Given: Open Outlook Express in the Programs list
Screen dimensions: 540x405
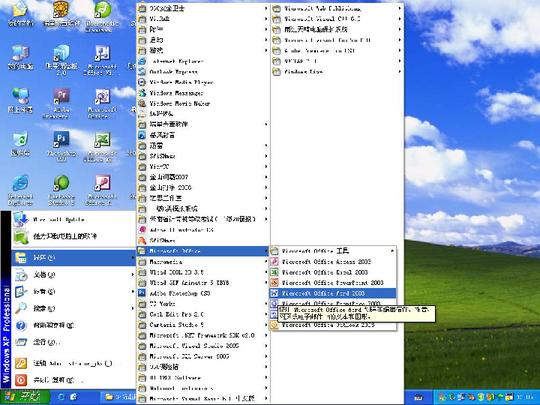Looking at the screenshot, I should 203,72.
